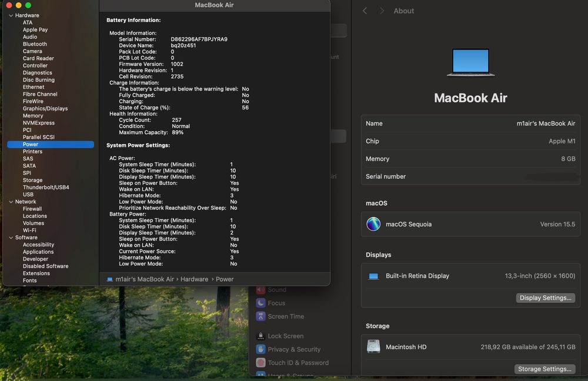Select the highlighted Power item
Viewport: 588px width, 381px height.
51,145
